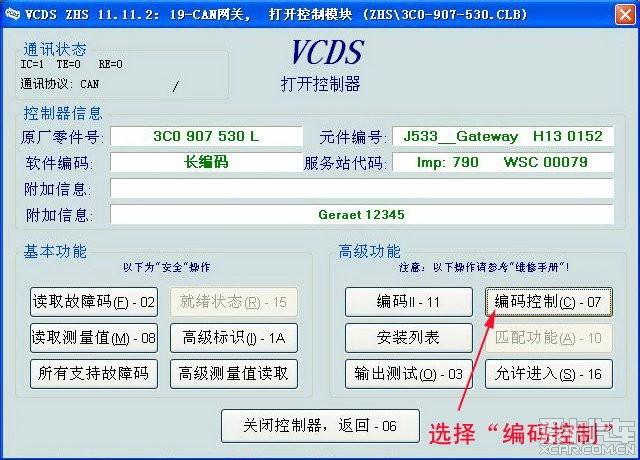Image resolution: width=640 pixels, height=460 pixels.
Task: Click 关闭控制器，返回 - 06
Action: [320, 426]
